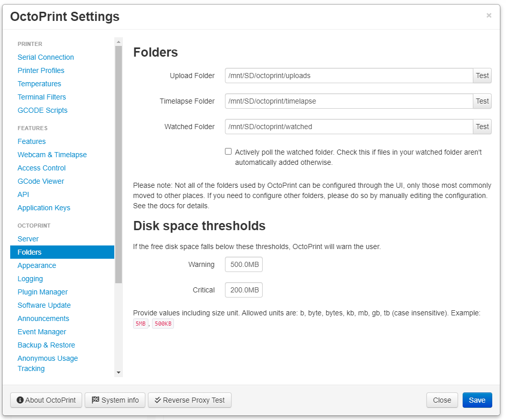Viewport: 506px width, 420px height.
Task: Test the Watched Folder path
Action: click(x=482, y=127)
